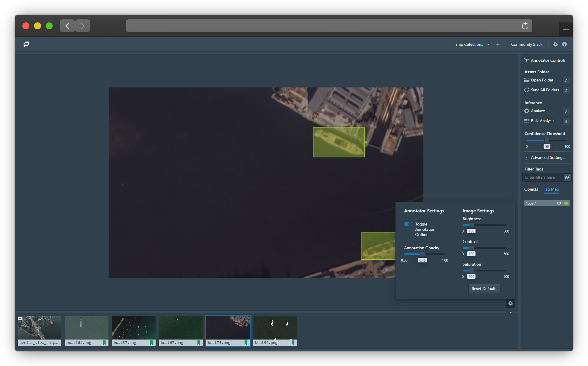
Task: Click the hide filter tags eye-slash icon
Action: 567,177
